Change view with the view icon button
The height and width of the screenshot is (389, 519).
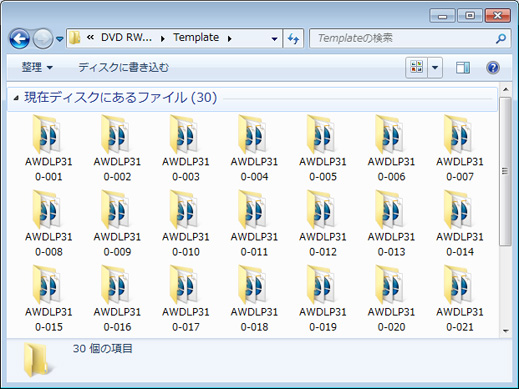[417, 68]
